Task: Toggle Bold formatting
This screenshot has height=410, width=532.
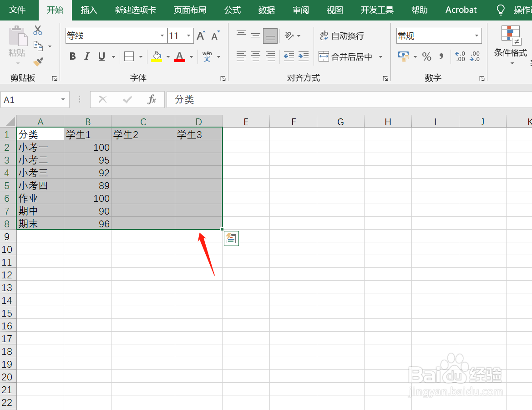Action: tap(73, 56)
